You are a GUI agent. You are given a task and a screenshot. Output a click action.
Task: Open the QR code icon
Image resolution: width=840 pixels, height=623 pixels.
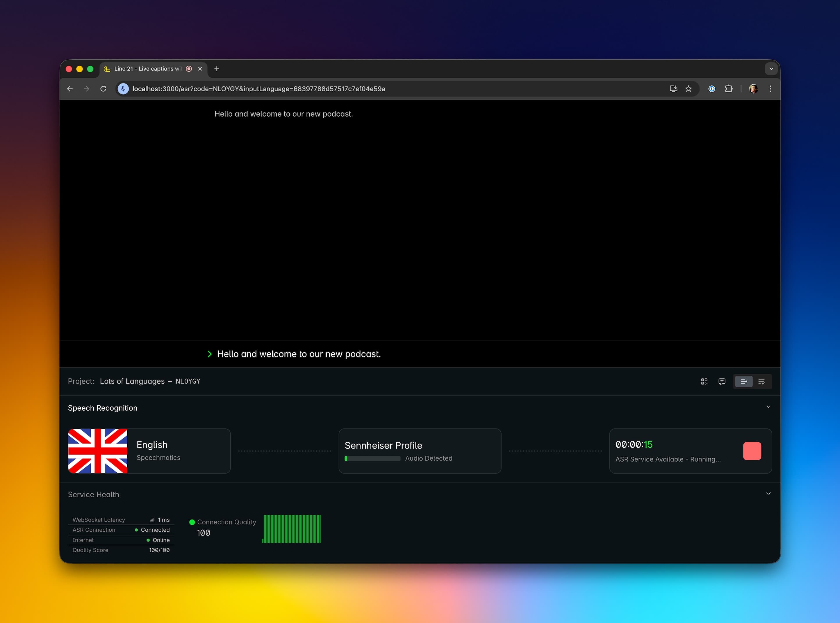[704, 382]
